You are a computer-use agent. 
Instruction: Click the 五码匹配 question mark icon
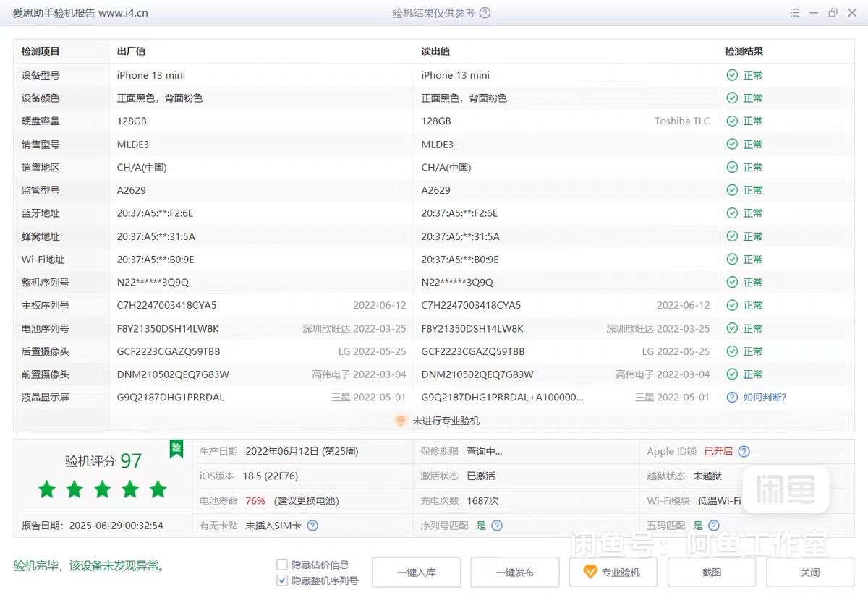click(x=714, y=526)
